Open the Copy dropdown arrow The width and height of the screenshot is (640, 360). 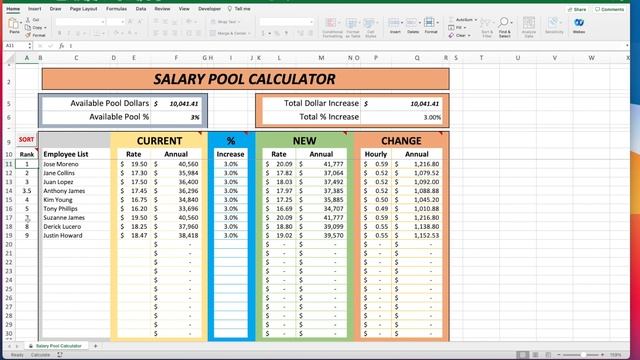(45, 28)
